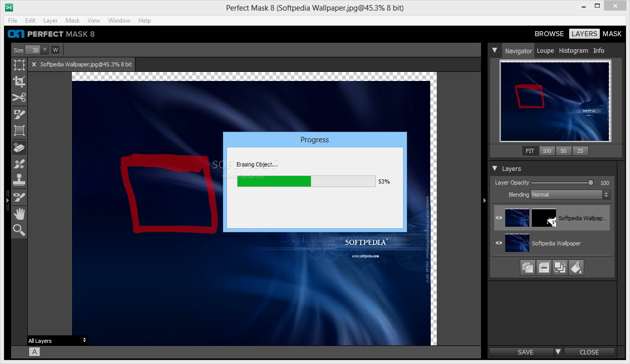Screen dimensions: 630x364
Task: Switch to the BROWSE module
Action: [x=549, y=34]
